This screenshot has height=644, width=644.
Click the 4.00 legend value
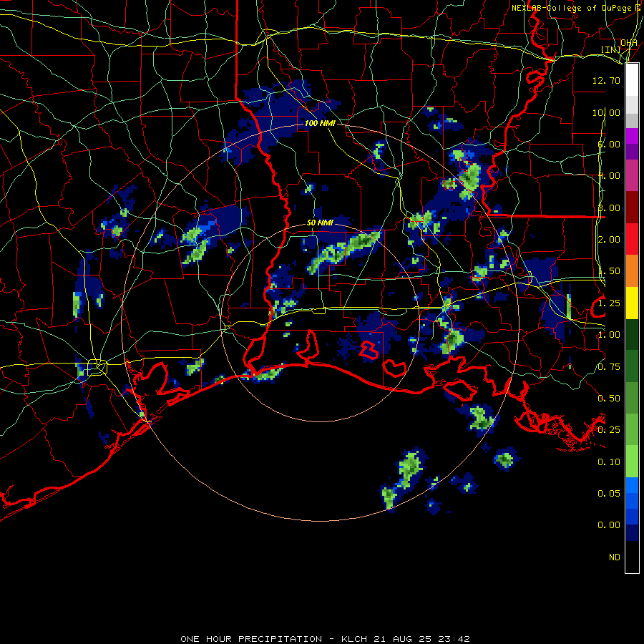pyautogui.click(x=609, y=176)
